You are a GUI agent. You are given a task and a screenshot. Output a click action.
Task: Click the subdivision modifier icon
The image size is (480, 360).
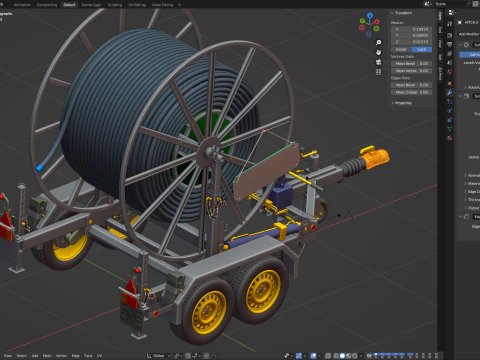(466, 45)
